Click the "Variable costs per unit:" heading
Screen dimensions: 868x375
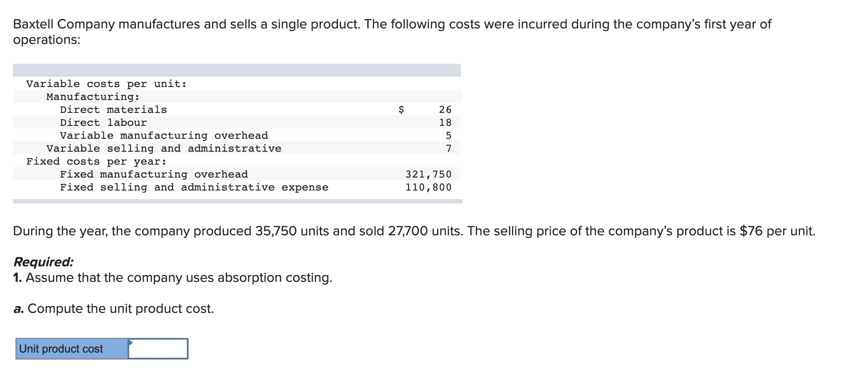(x=106, y=84)
